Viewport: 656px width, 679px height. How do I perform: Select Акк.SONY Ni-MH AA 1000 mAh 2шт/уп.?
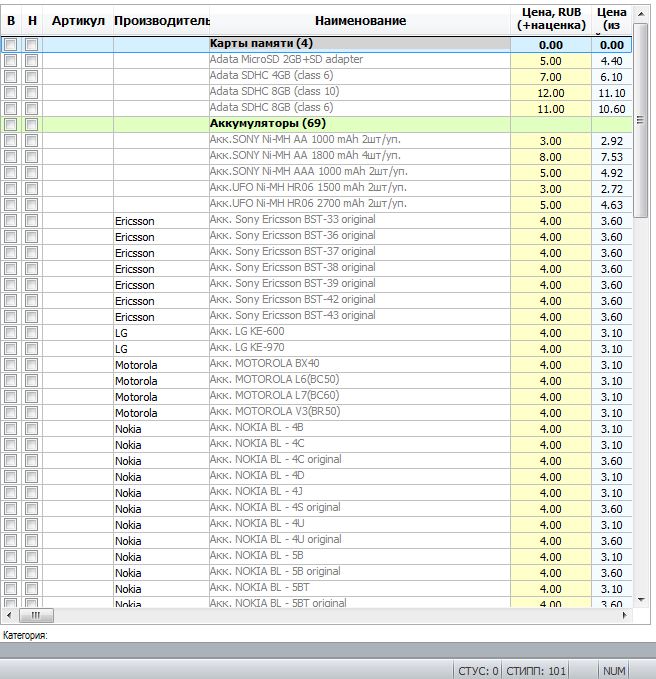pyautogui.click(x=316, y=141)
